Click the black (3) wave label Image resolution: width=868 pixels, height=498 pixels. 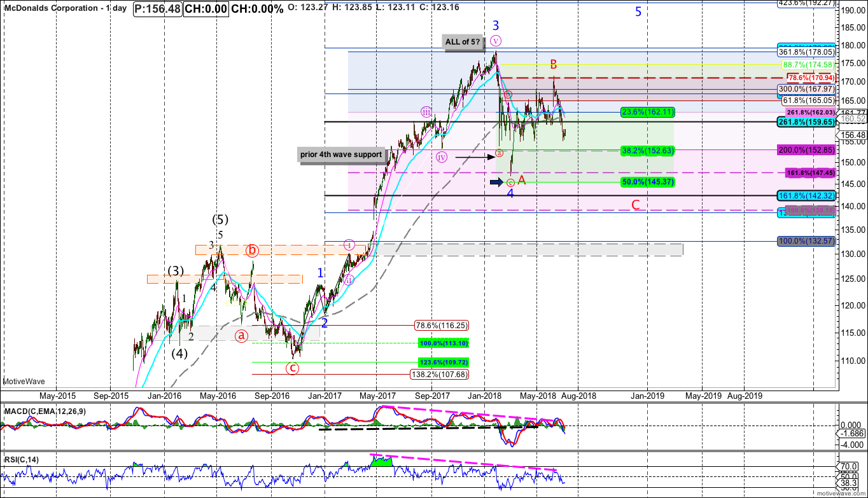point(176,272)
